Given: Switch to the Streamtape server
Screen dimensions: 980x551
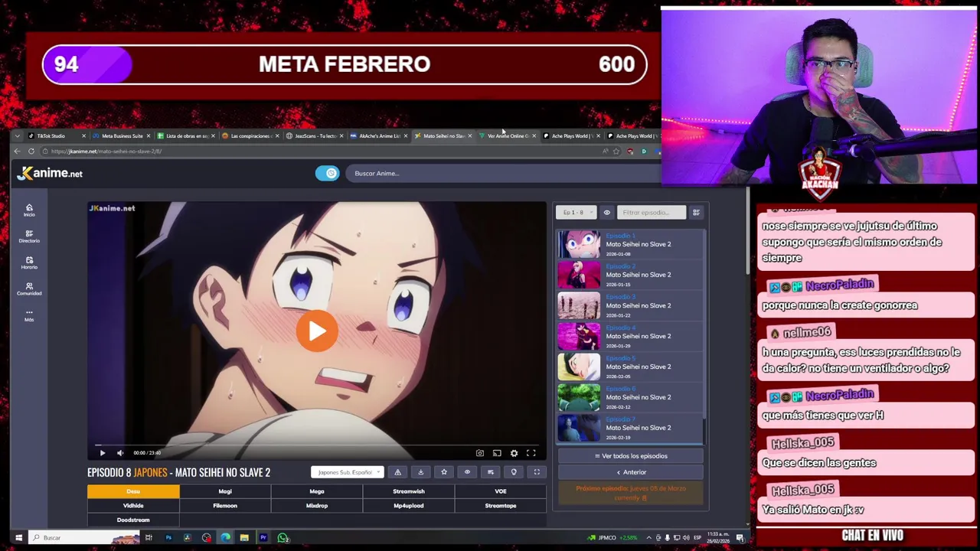Looking at the screenshot, I should 501,506.
